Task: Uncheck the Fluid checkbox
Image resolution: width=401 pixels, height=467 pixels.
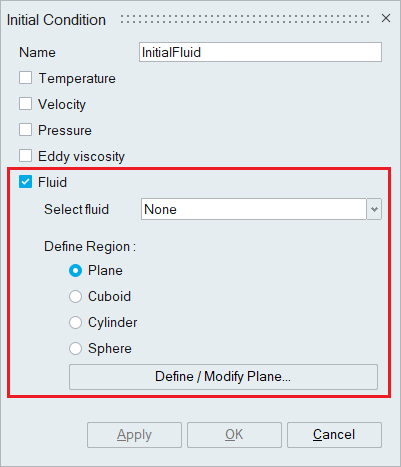Action: (25, 182)
